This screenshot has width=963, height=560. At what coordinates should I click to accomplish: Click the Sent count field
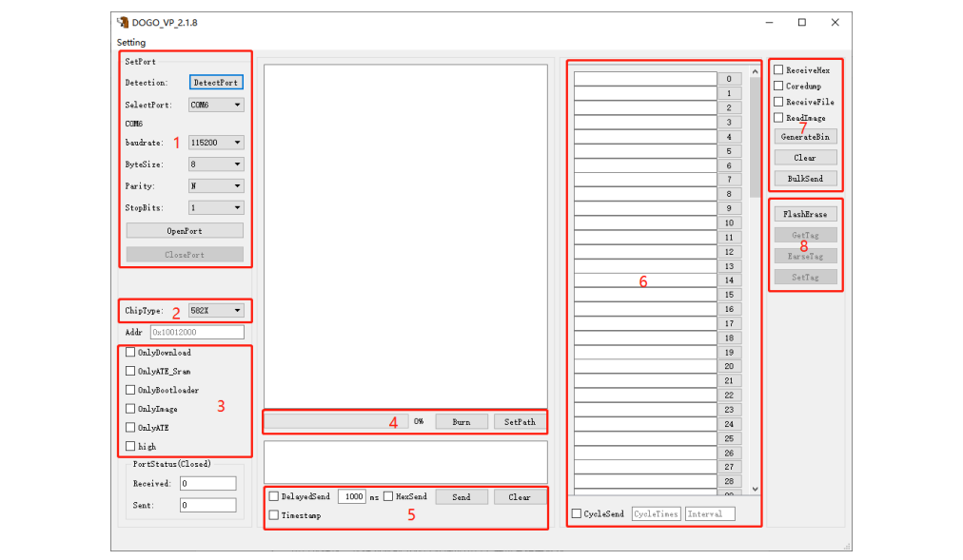[207, 505]
